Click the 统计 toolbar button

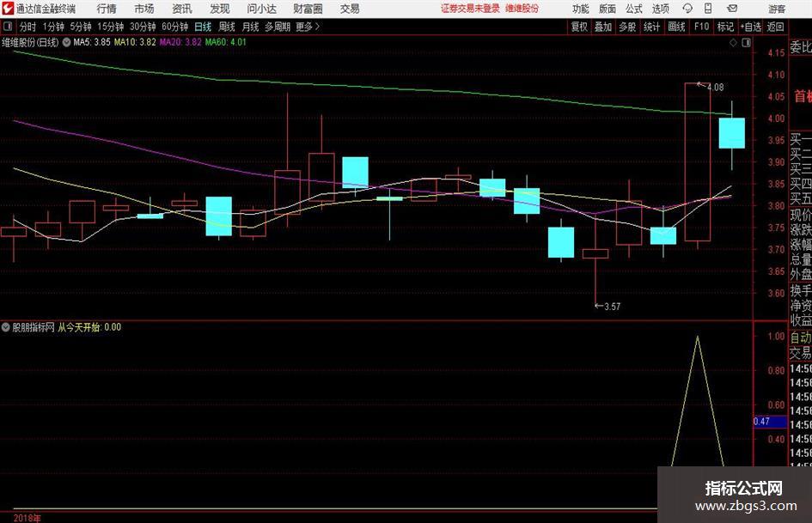point(652,27)
